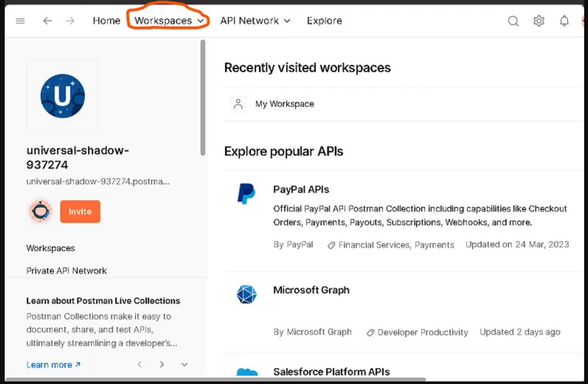This screenshot has width=588, height=384.
Task: Click the Explore popular APIs heading
Action: tap(283, 152)
